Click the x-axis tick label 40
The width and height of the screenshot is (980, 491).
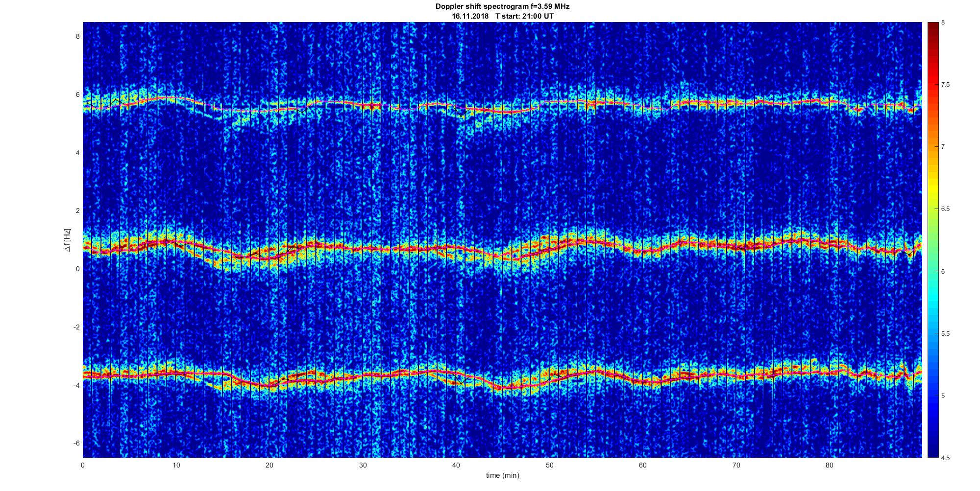[456, 465]
